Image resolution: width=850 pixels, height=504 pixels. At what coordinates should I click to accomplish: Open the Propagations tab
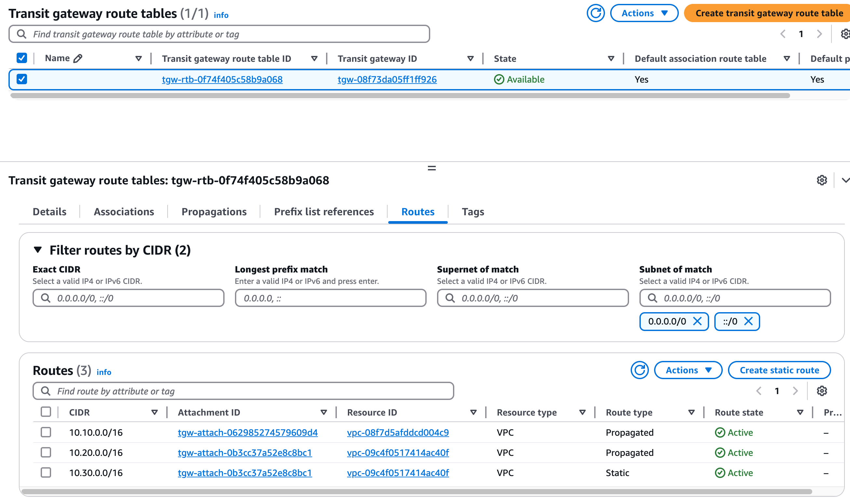coord(214,212)
